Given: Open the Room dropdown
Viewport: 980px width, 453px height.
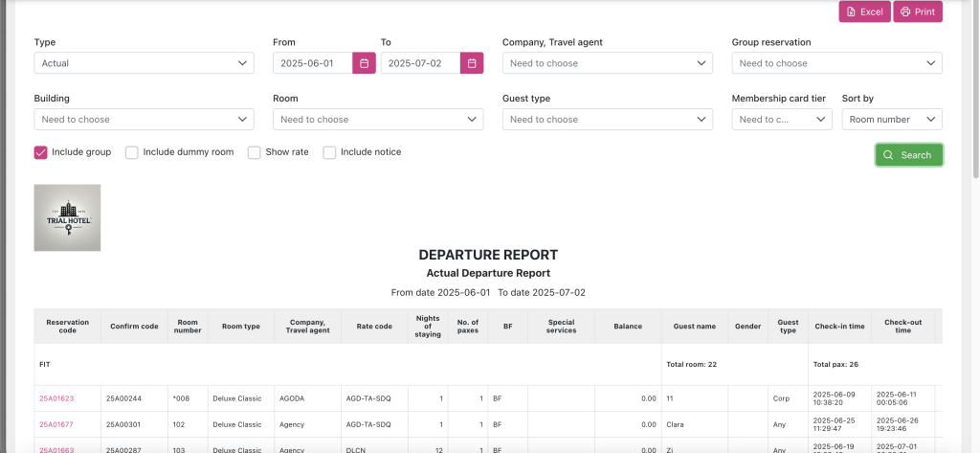Looking at the screenshot, I should (x=377, y=120).
